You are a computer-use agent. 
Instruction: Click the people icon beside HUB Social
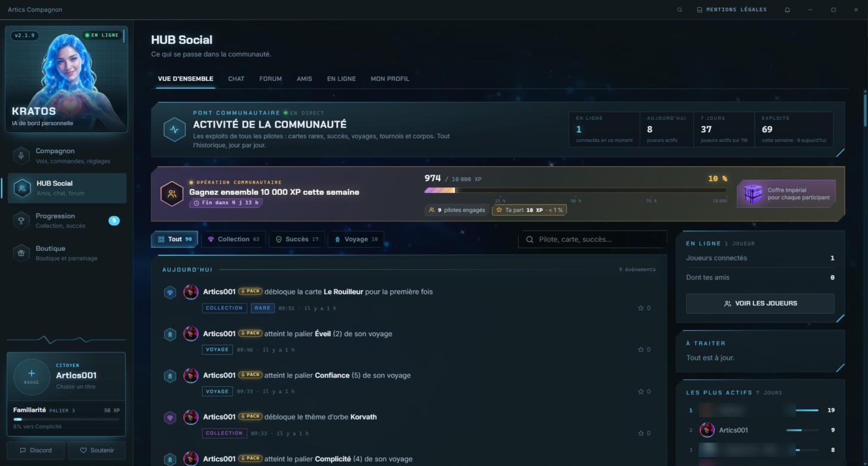22,188
